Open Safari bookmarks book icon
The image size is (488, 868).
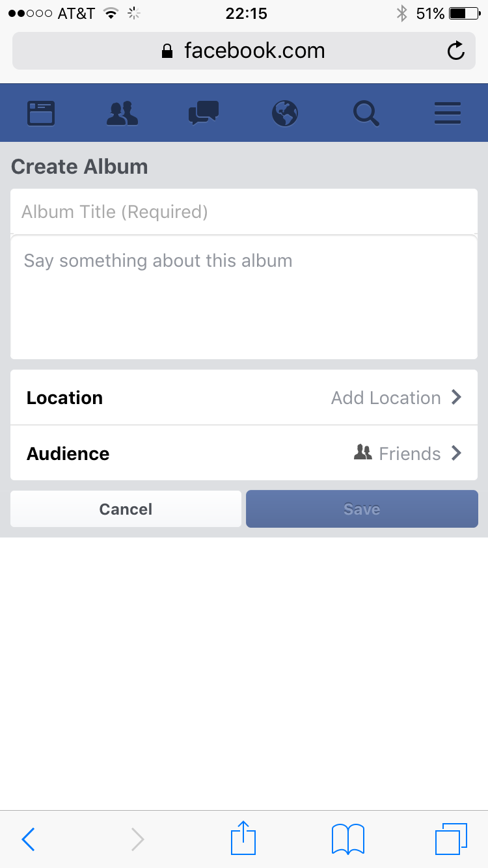347,838
